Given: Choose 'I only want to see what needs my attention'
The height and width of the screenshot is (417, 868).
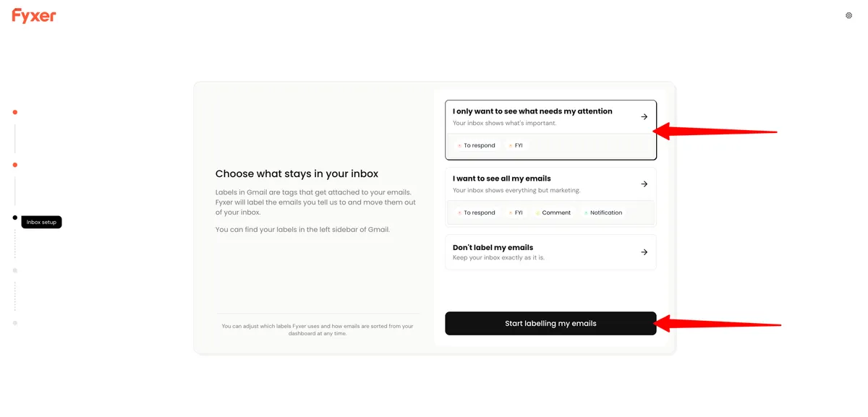Looking at the screenshot, I should pyautogui.click(x=550, y=130).
